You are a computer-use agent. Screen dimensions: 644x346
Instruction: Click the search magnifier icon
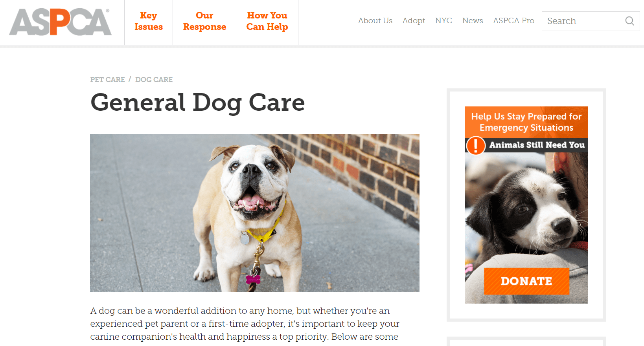[629, 21]
